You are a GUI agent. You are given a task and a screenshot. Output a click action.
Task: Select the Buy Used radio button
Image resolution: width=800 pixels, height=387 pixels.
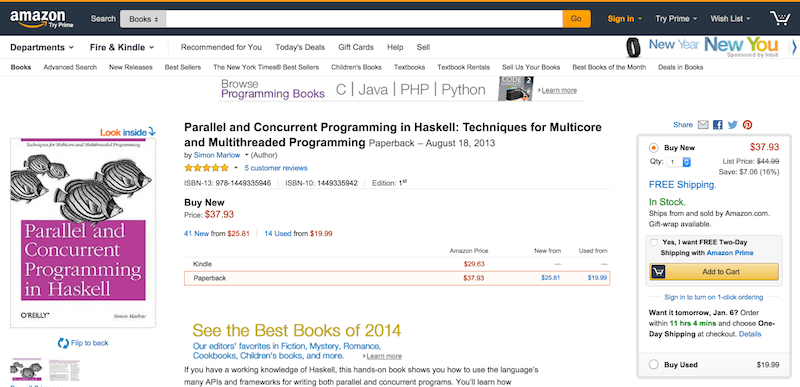(654, 365)
